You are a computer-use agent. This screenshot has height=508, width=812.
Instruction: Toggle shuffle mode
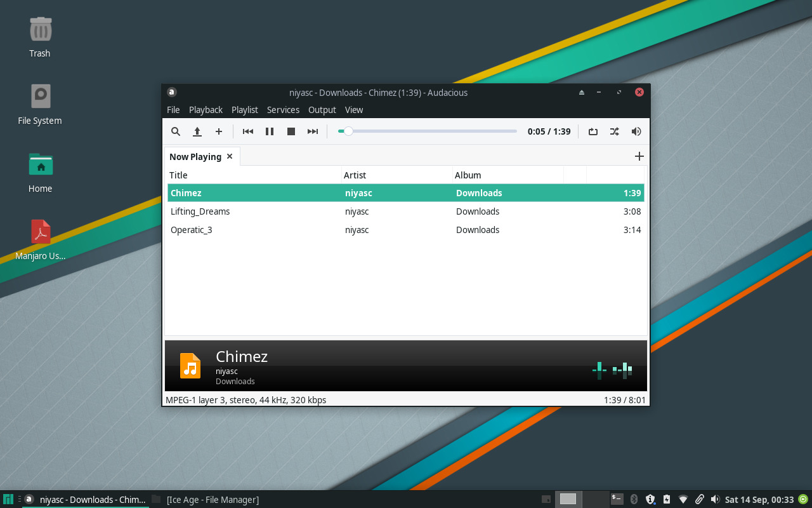point(614,131)
